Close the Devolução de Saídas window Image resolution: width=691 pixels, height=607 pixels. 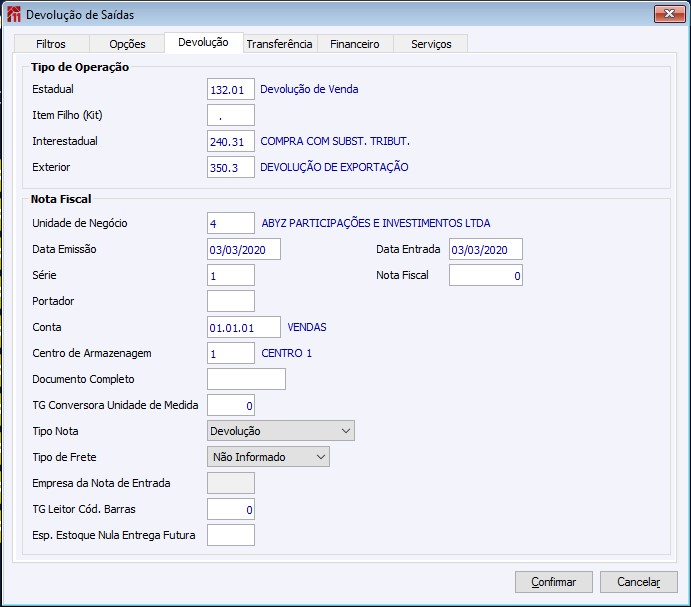click(669, 14)
